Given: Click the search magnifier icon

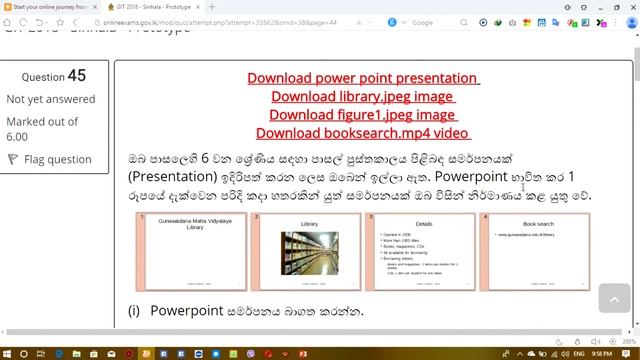Looking at the screenshot, I should (x=464, y=22).
